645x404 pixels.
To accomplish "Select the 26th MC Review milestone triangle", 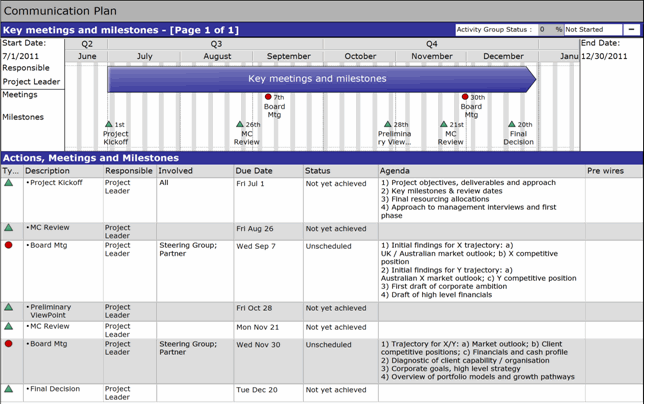I will [240, 124].
